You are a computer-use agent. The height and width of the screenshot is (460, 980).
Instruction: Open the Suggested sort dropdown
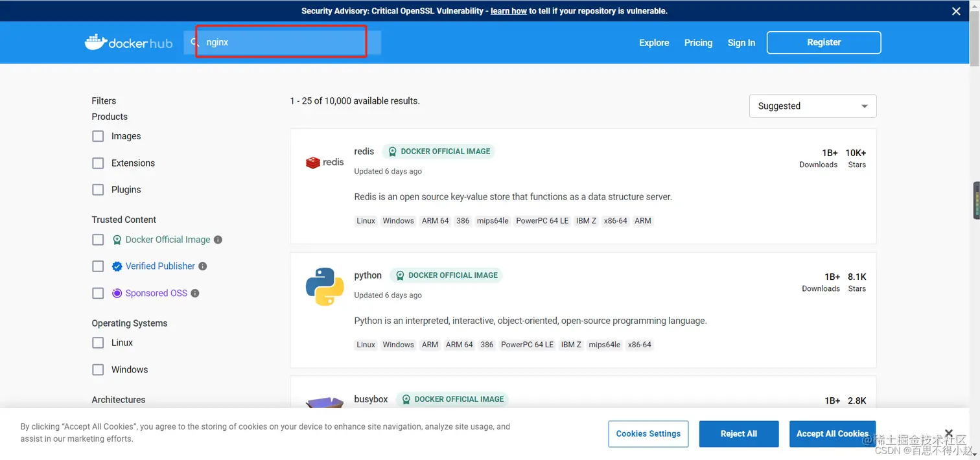813,106
